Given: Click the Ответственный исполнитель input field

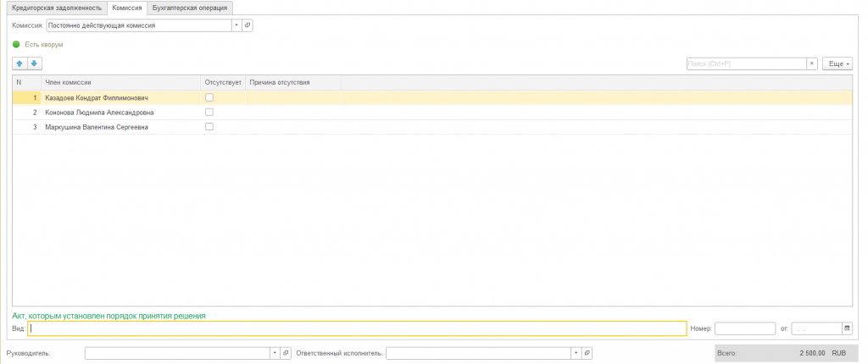Looking at the screenshot, I should (x=478, y=353).
